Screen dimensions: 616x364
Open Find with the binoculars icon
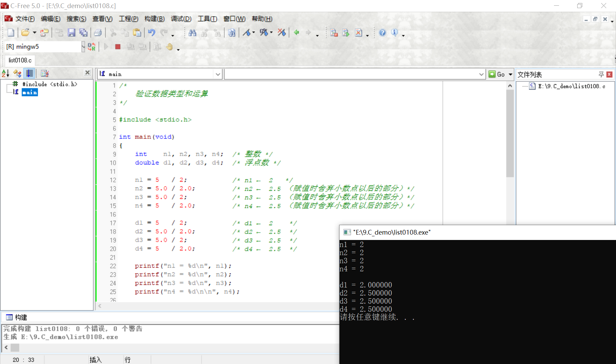click(193, 32)
